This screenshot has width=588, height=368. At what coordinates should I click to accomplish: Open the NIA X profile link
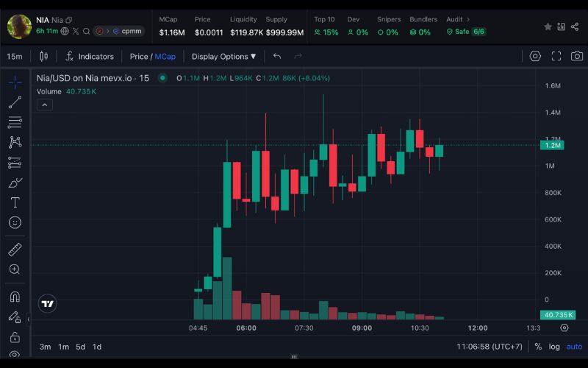pyautogui.click(x=76, y=31)
